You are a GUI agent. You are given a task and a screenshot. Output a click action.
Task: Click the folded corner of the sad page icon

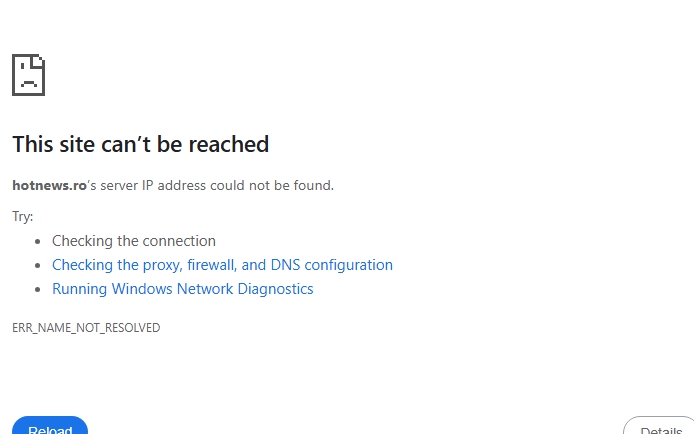point(38,61)
